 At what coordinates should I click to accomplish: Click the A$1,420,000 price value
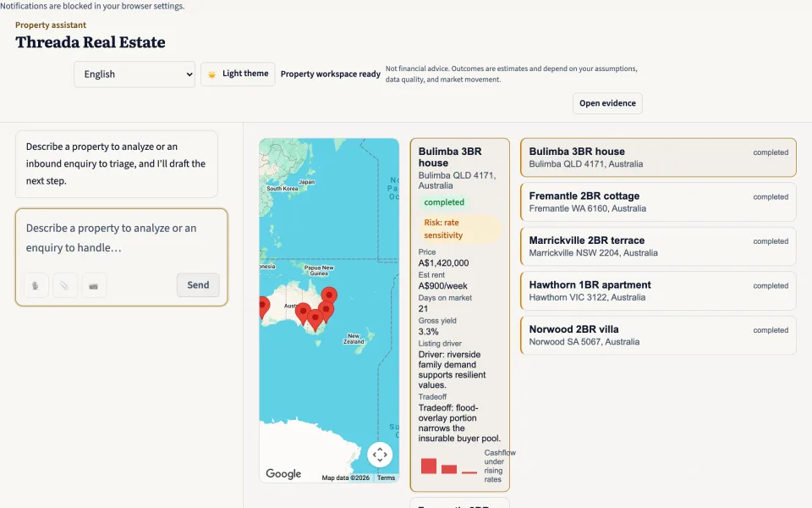coord(443,262)
